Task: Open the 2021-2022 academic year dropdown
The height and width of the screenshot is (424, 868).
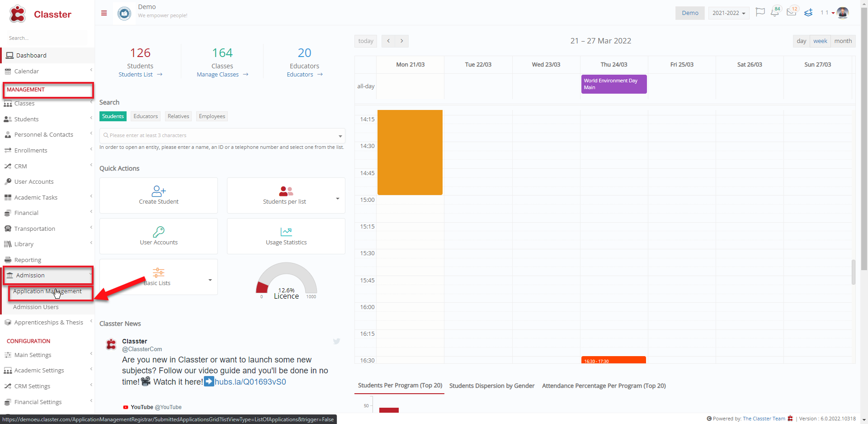Action: pyautogui.click(x=729, y=13)
